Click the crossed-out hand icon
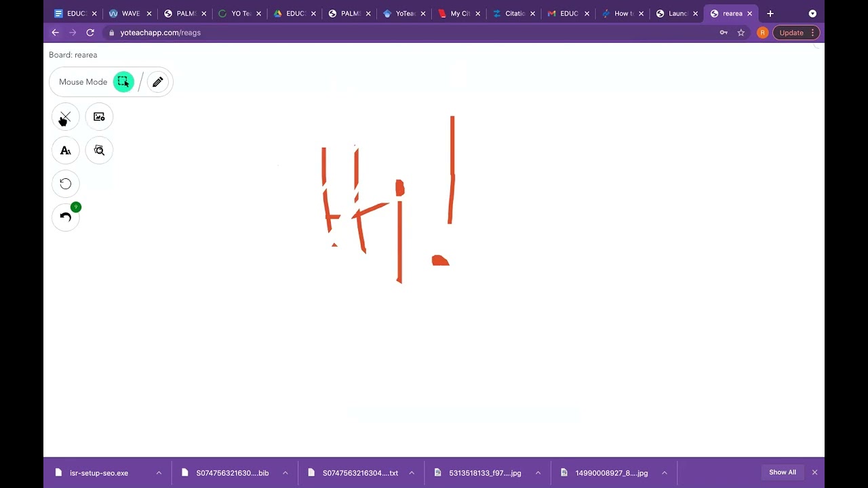The width and height of the screenshot is (868, 488). point(65,117)
